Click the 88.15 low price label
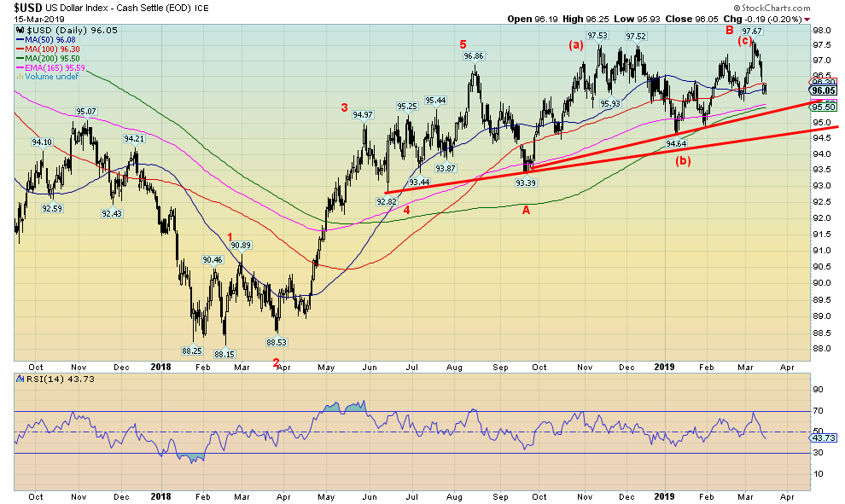The width and height of the screenshot is (845, 504). (x=224, y=354)
